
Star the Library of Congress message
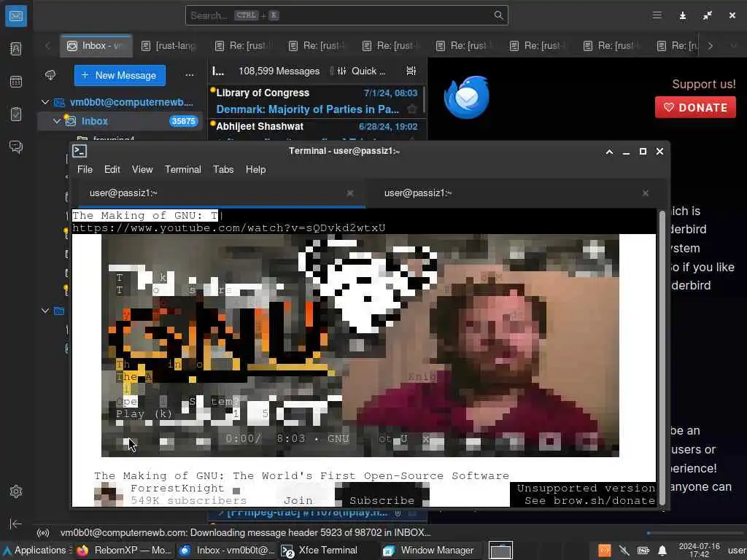coord(412,109)
